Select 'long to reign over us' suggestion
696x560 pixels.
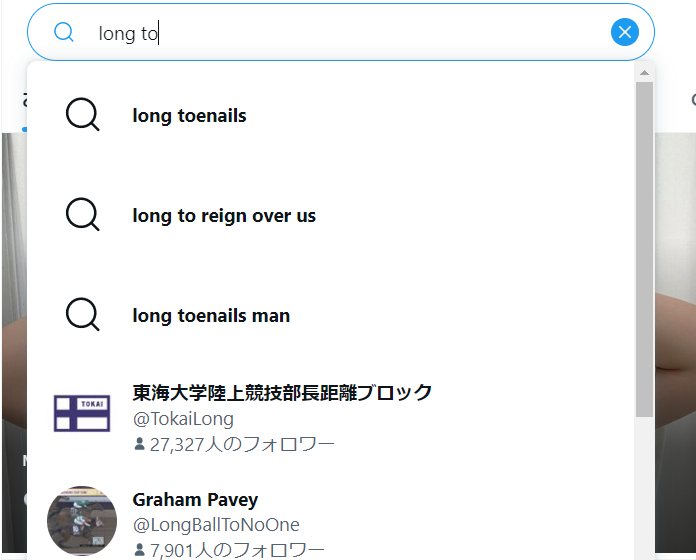tap(224, 216)
